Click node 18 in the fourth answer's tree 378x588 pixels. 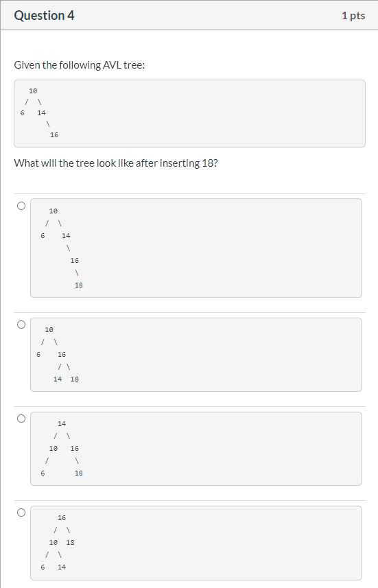70,543
